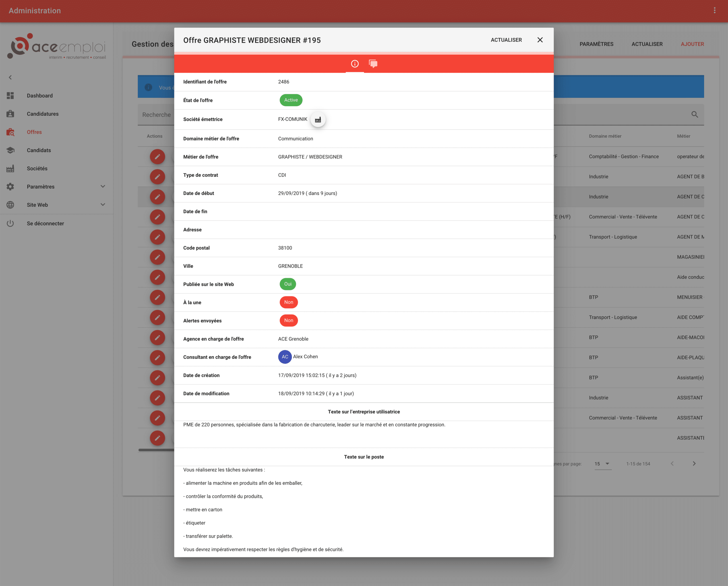
Task: Expand the Paramètres submenu chevron
Action: 103,186
